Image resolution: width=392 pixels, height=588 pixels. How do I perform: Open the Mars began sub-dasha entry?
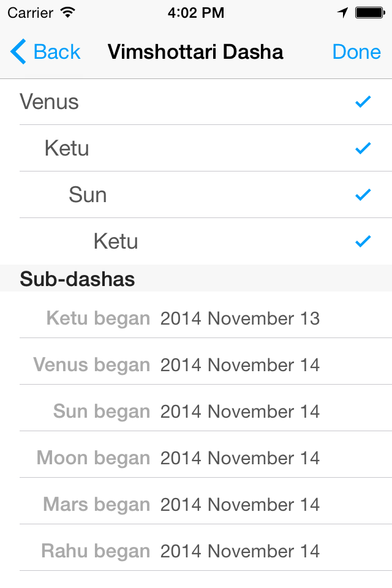point(196,504)
